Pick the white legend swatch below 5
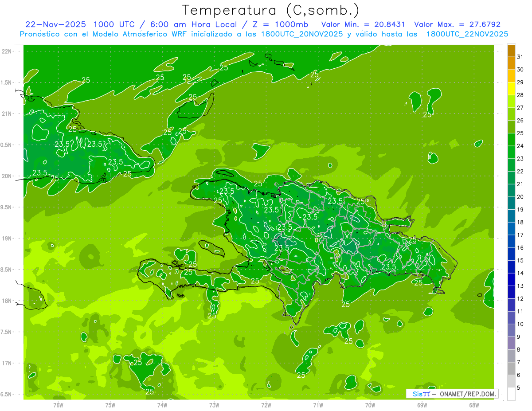 (x=511, y=394)
